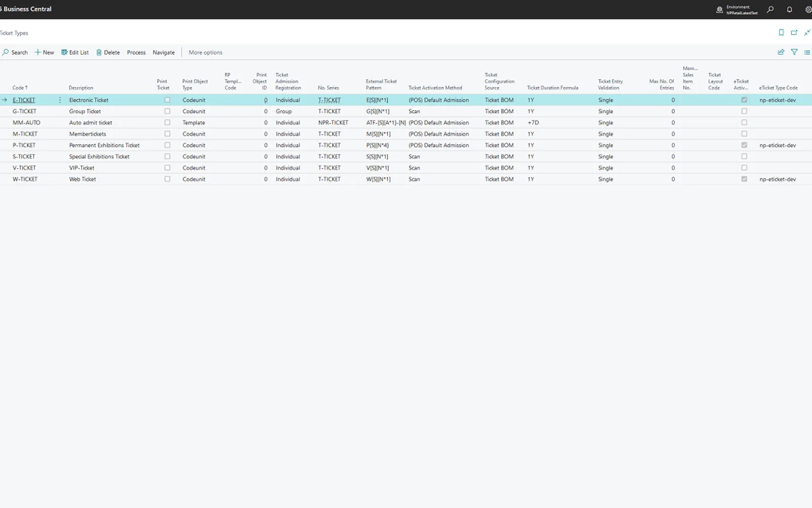Select the MM-AUTO row code

tap(26, 122)
